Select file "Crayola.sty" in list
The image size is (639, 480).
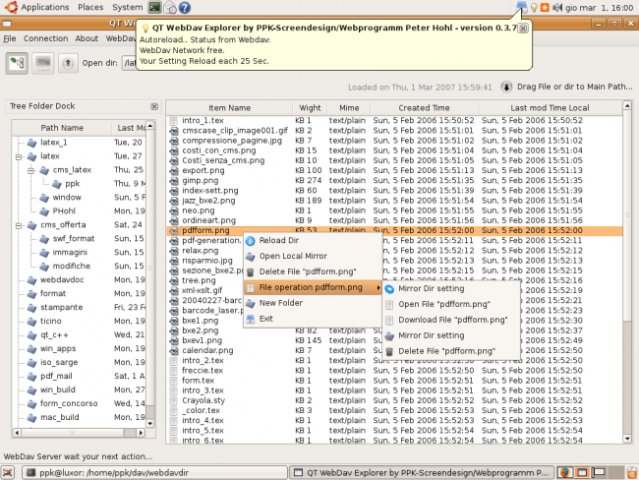(x=203, y=401)
